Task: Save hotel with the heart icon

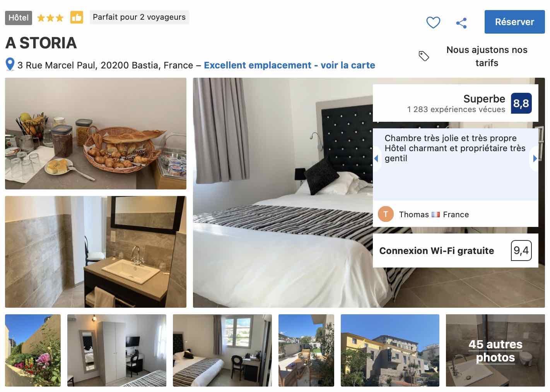Action: coord(433,22)
